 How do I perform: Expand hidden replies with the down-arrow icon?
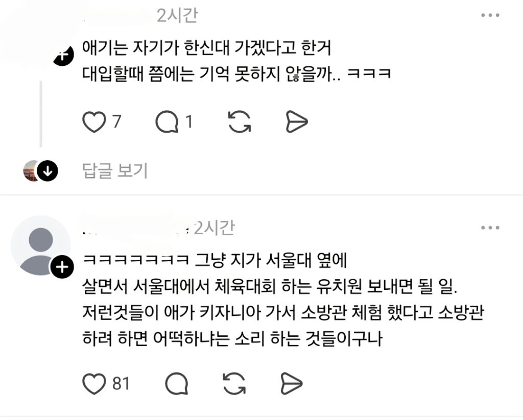pos(47,171)
